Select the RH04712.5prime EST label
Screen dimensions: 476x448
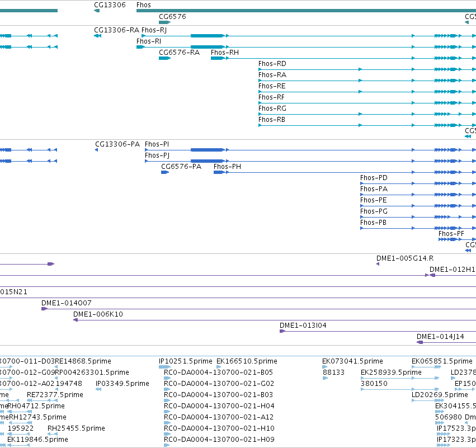click(x=36, y=406)
